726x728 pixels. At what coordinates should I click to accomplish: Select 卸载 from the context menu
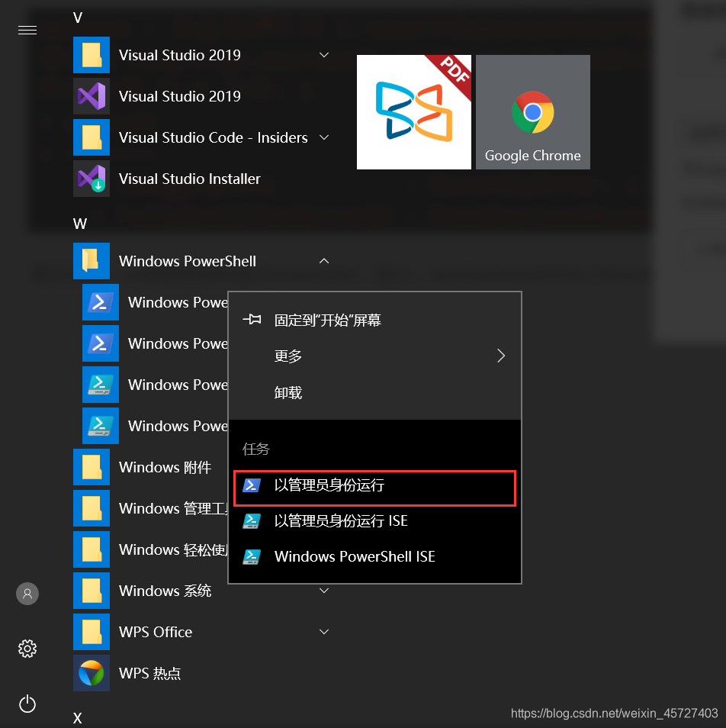[288, 392]
